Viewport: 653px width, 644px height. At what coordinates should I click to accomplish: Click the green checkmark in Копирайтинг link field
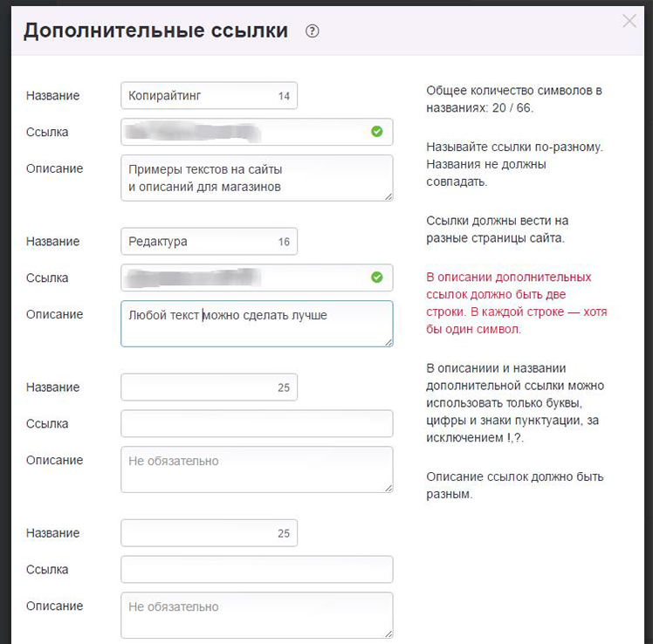(376, 132)
